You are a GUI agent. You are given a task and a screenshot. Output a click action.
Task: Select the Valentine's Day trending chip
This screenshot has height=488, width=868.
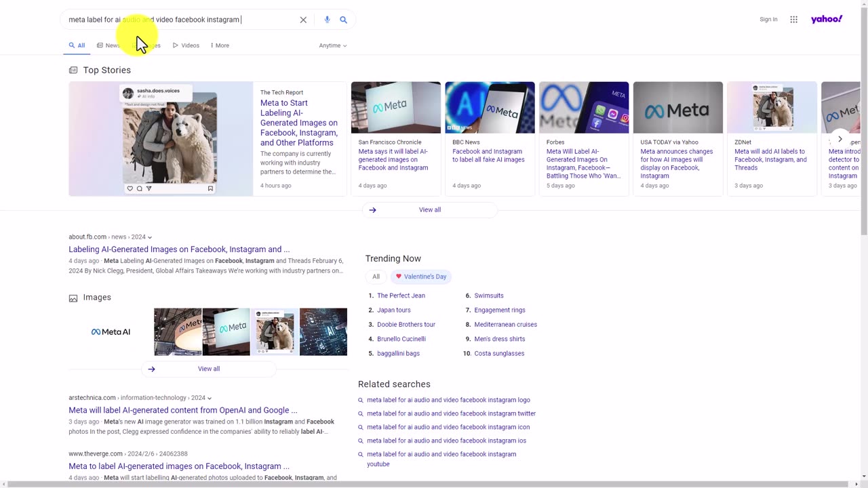[421, 277]
